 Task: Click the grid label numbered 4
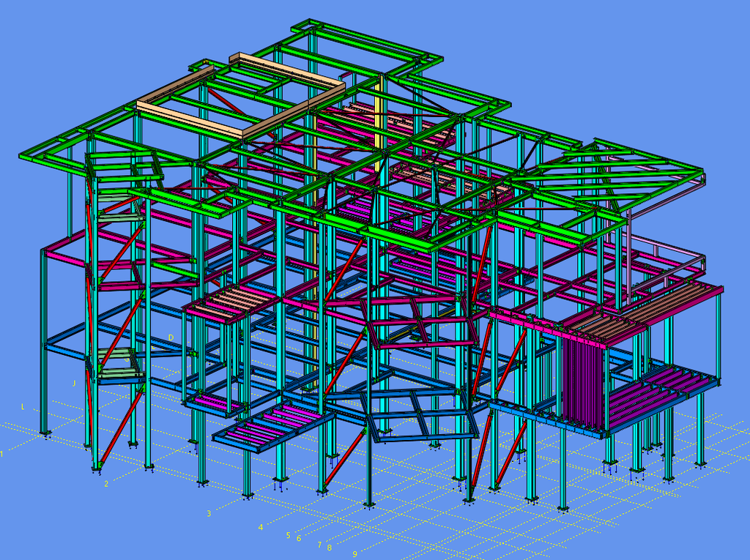pyautogui.click(x=260, y=527)
